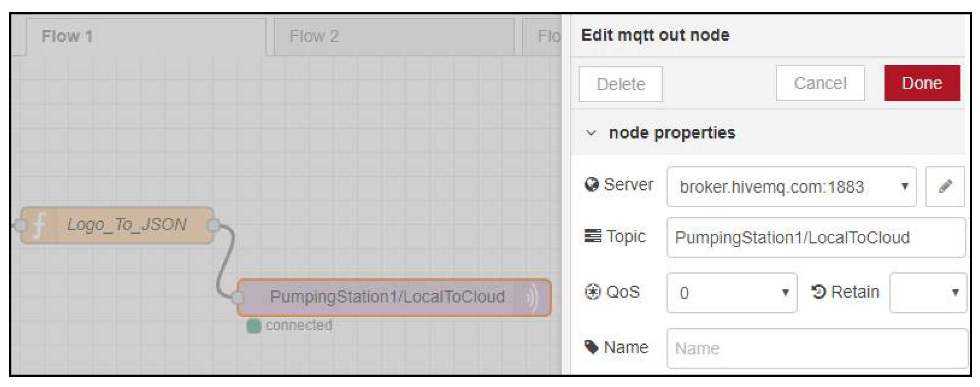Click the mqtt wave icon on PumpingStation1 node
This screenshot has width=980, height=387.
click(533, 297)
